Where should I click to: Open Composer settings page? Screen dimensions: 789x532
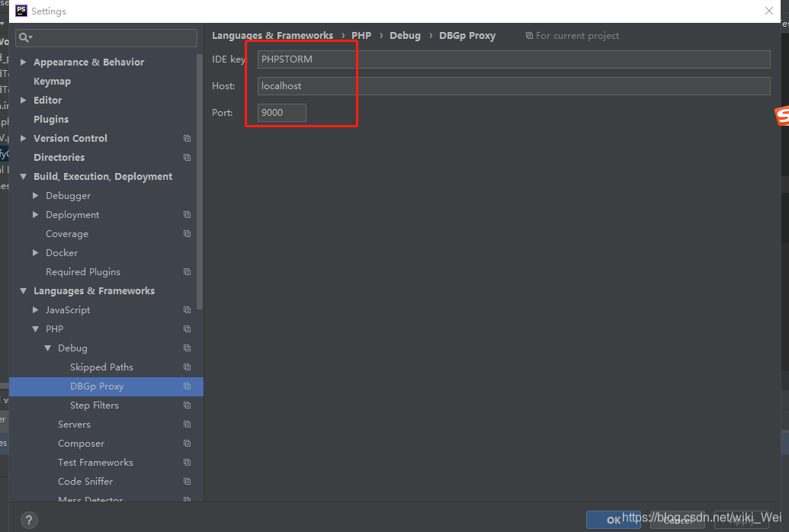(81, 444)
